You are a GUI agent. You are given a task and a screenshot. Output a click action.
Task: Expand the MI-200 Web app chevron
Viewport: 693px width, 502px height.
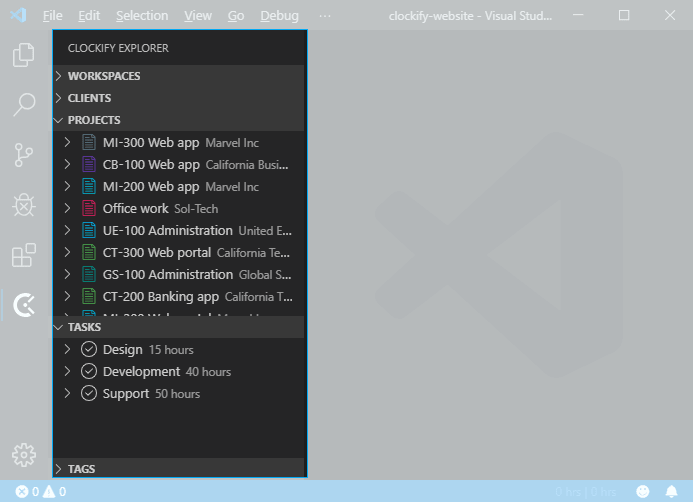[67, 186]
